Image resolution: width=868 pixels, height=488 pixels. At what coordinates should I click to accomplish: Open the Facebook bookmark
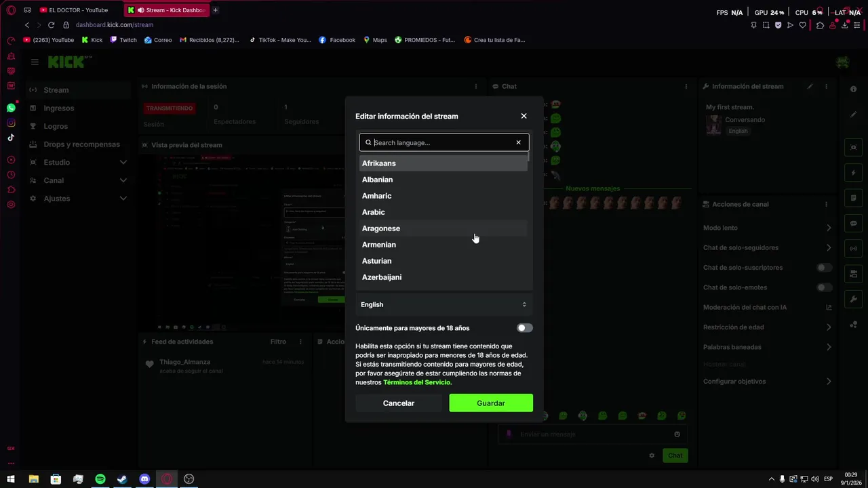point(337,40)
